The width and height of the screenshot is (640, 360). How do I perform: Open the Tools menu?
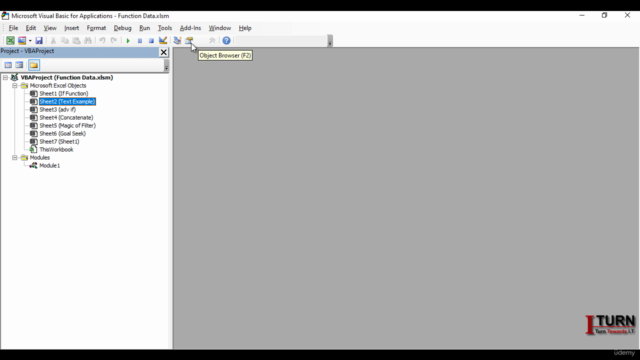(165, 28)
